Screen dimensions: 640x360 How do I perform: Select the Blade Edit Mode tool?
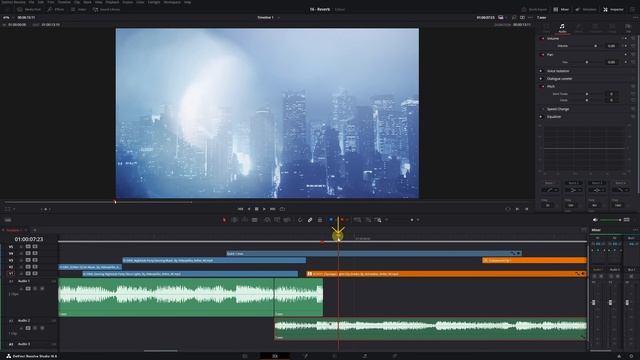255,220
